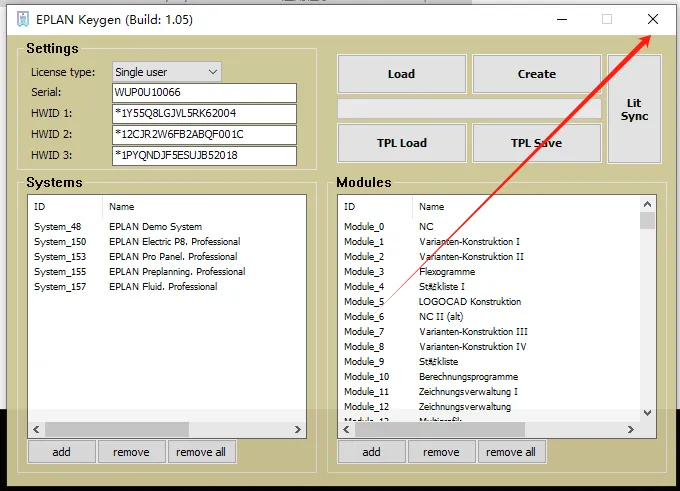The width and height of the screenshot is (680, 491).
Task: Select EPLAN Preplanning. Professional row
Action: [x=167, y=272]
